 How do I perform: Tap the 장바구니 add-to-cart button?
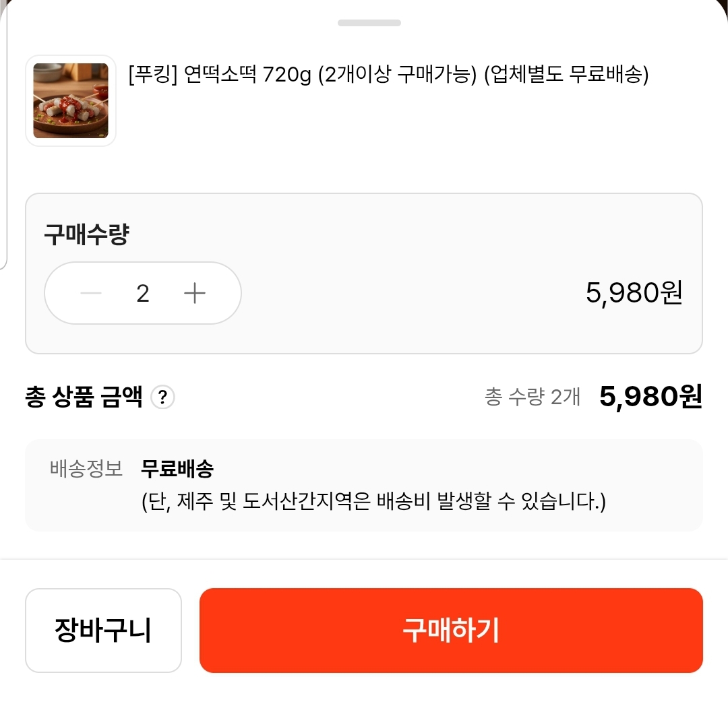click(103, 630)
